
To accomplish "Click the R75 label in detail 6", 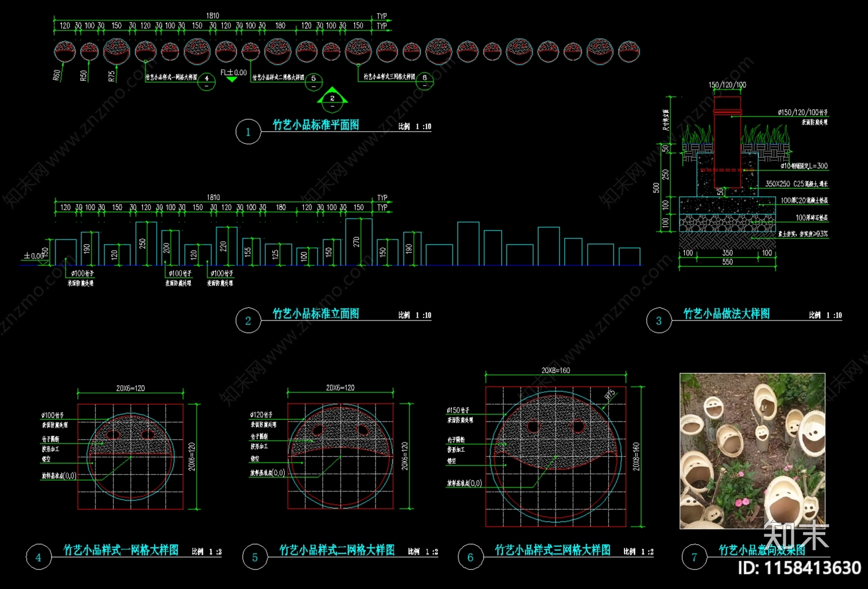I will point(610,394).
